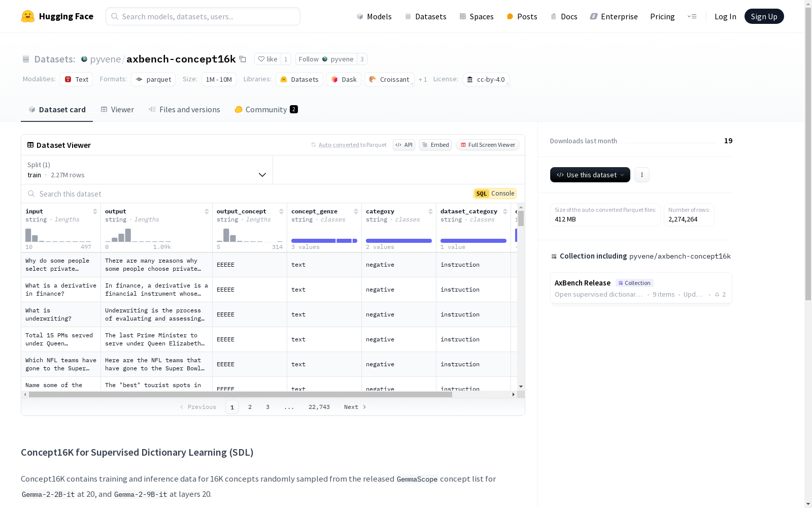
Task: Click the parquet format tag
Action: (153, 79)
